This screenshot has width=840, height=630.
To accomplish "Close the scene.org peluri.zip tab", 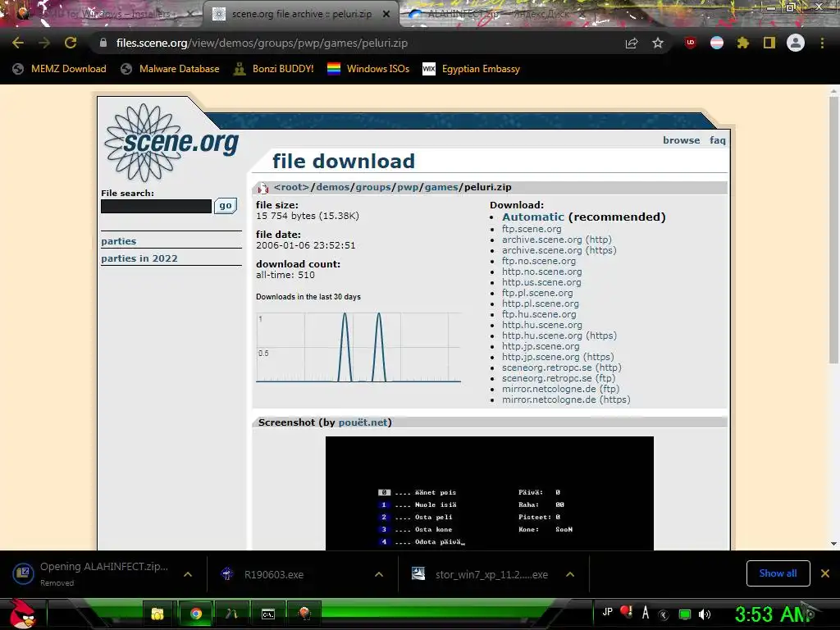I will pyautogui.click(x=386, y=14).
